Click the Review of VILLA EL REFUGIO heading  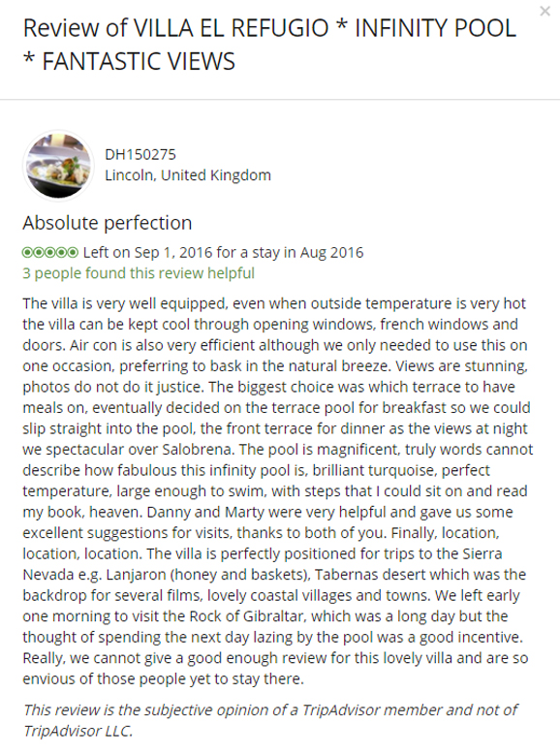176,28
